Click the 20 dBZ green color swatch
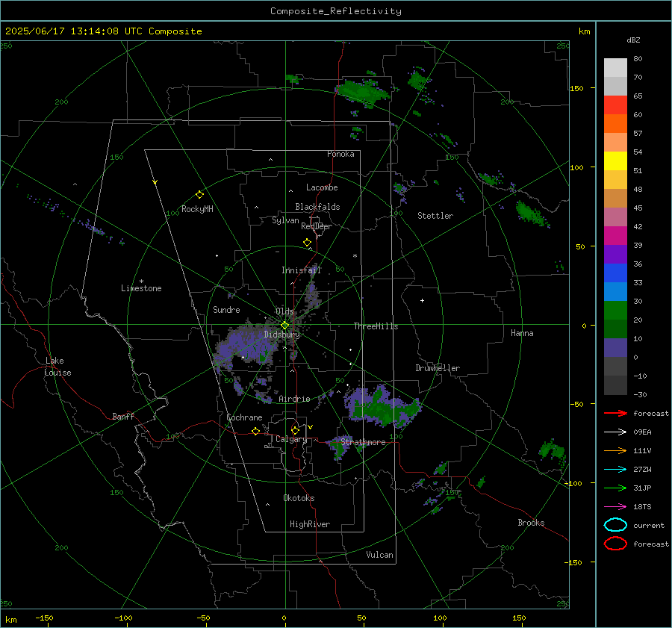 [615, 310]
